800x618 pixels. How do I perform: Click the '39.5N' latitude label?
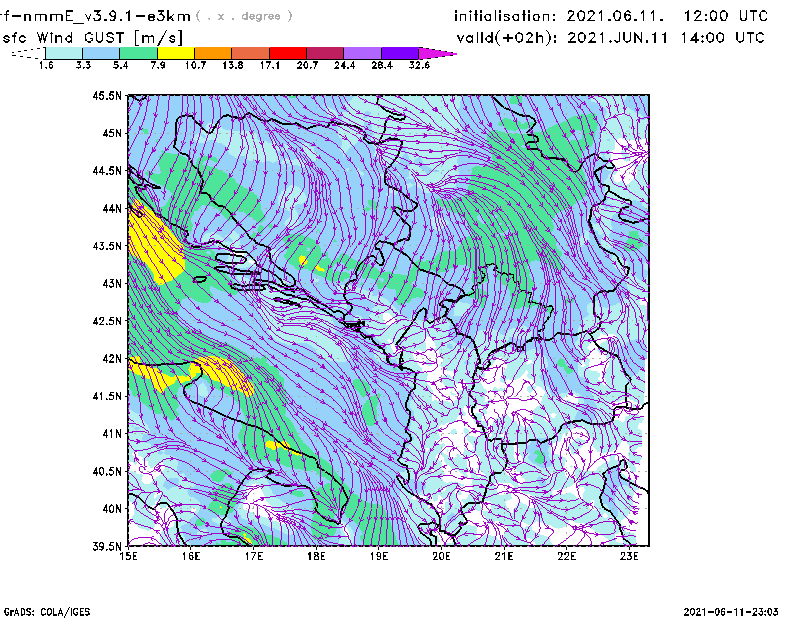click(107, 547)
